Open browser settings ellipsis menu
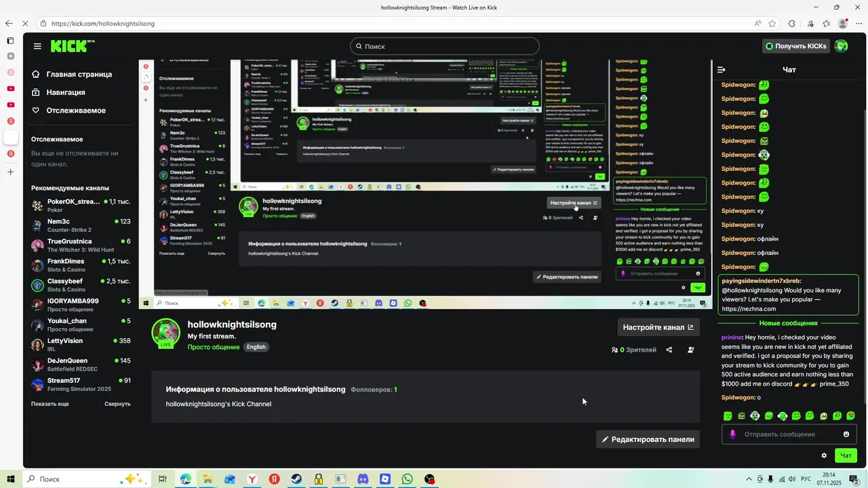 (x=858, y=24)
